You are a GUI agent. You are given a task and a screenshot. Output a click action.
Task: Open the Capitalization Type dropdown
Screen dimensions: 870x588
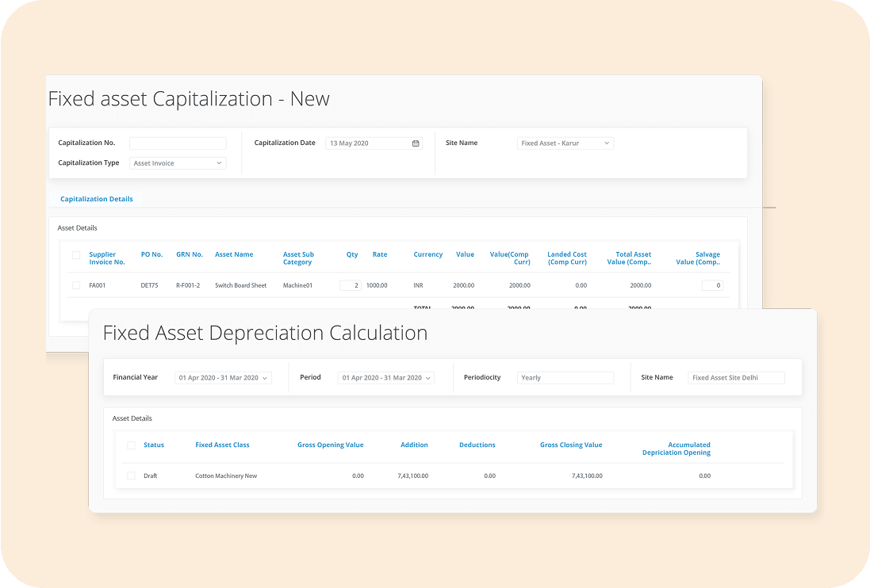[178, 163]
